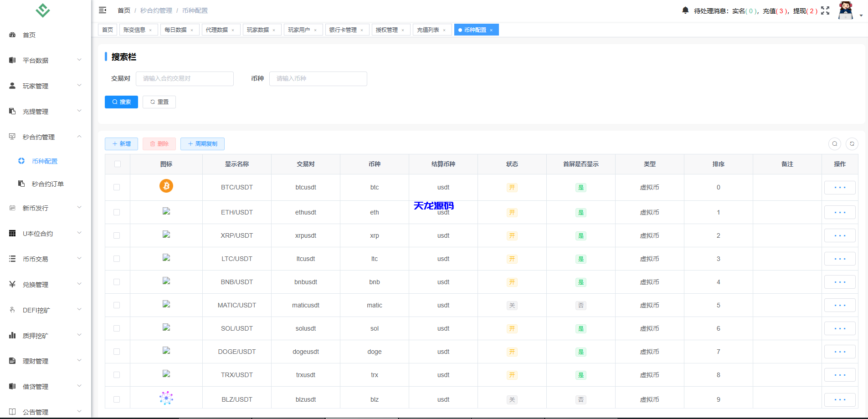Toggle BTC/USDT status from 开 to off
The height and width of the screenshot is (419, 868).
[512, 187]
